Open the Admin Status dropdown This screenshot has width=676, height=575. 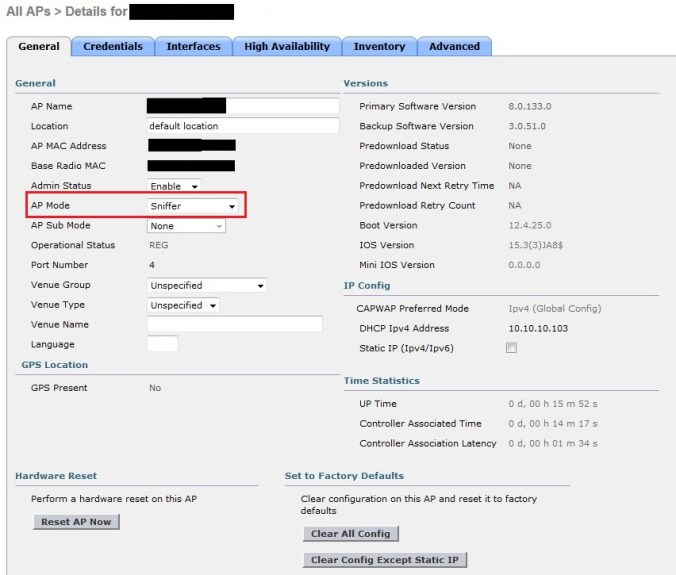point(174,186)
